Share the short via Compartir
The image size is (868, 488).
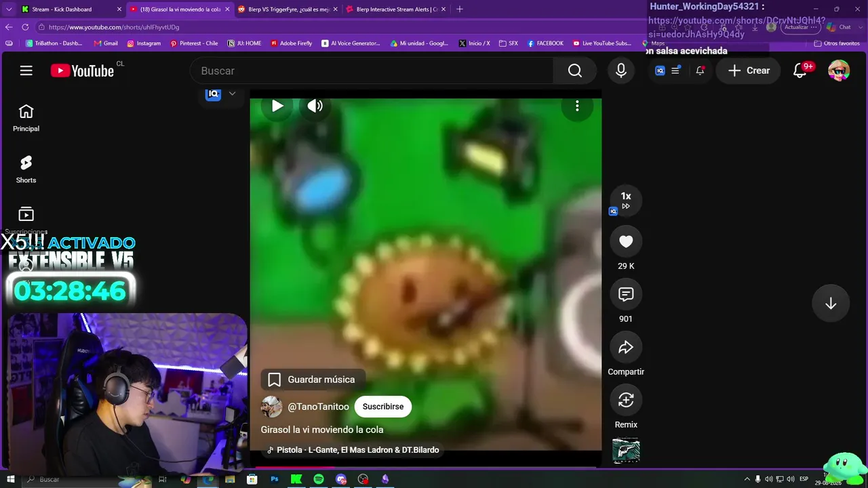[626, 347]
